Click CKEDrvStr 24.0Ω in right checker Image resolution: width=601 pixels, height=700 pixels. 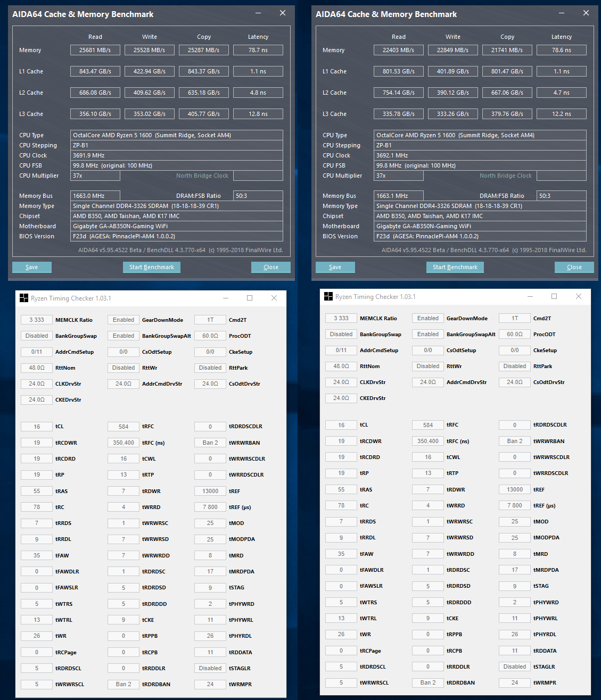341,398
